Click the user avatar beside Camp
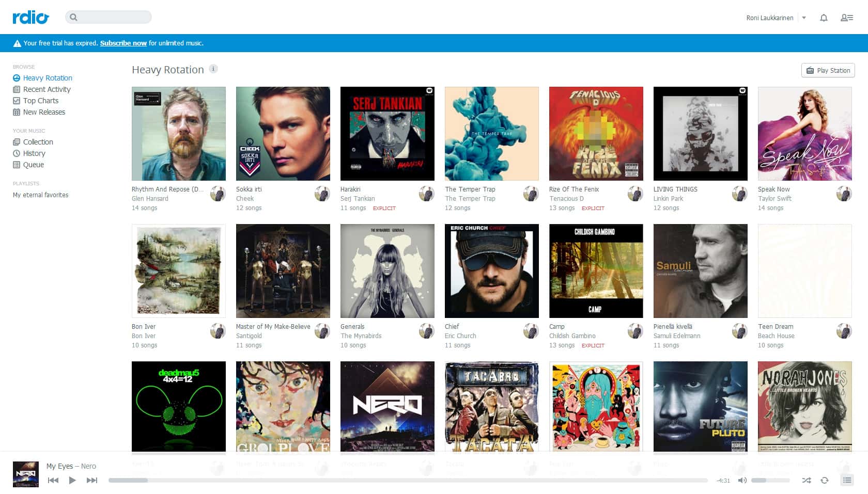868x494 pixels. pos(636,331)
